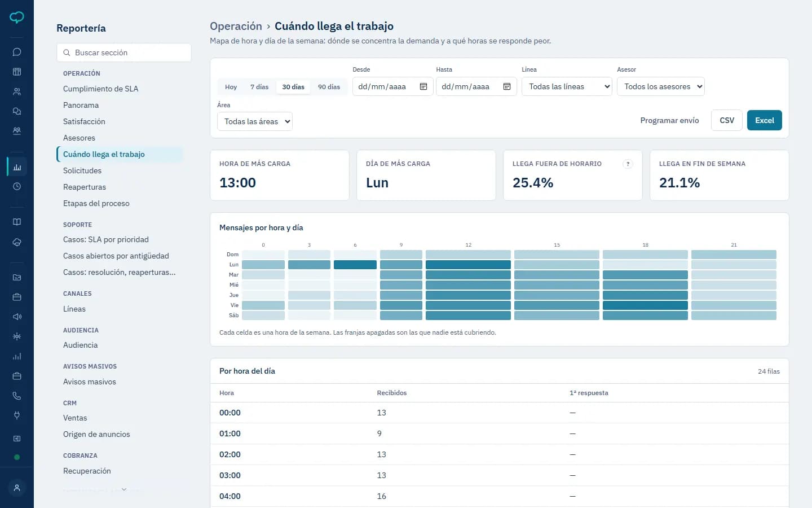Image resolution: width=812 pixels, height=508 pixels.
Task: Click the Vie heatmap cell under hour 18
Action: click(x=645, y=305)
